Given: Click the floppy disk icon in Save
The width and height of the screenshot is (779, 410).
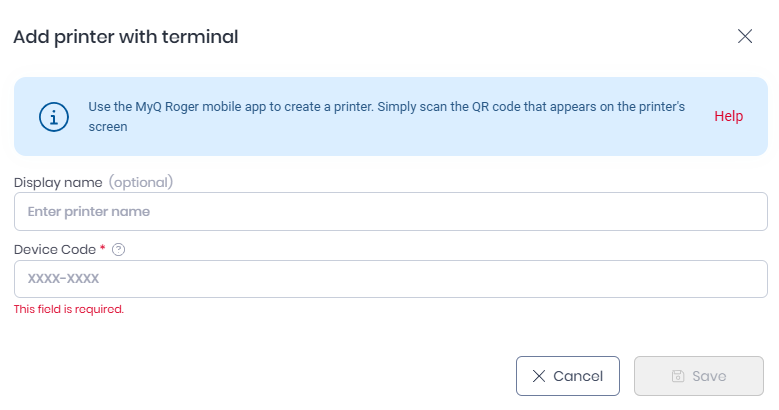Looking at the screenshot, I should (678, 376).
